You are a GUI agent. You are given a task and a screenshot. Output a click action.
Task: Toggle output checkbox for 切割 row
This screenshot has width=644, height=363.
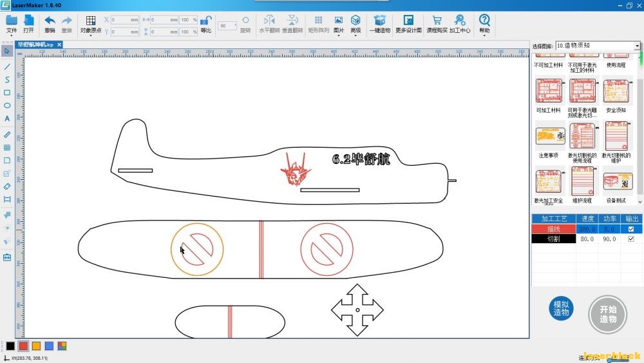(x=631, y=239)
